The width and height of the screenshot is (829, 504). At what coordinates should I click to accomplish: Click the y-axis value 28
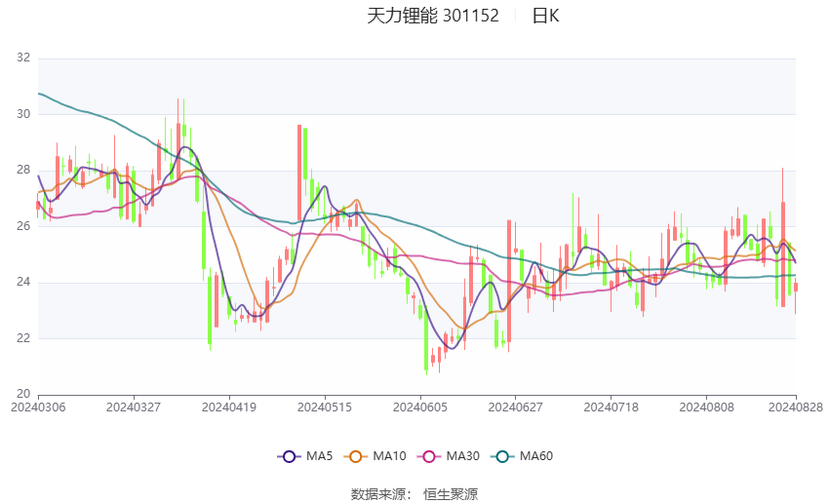(x=23, y=170)
